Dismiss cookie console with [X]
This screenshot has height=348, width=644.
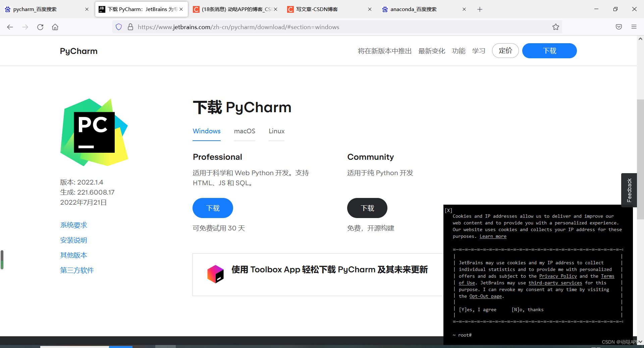click(448, 210)
